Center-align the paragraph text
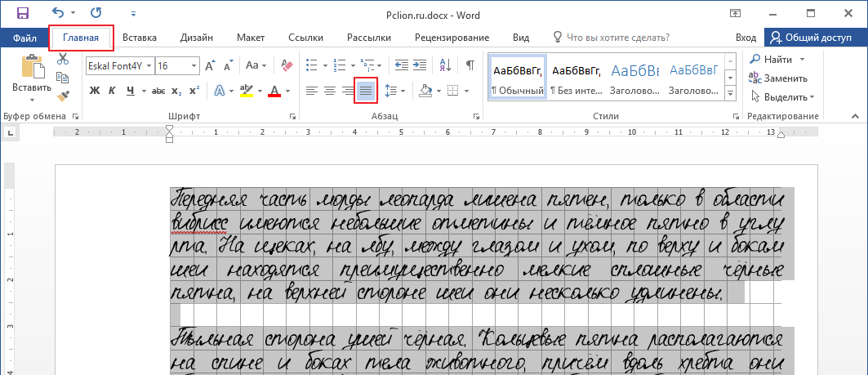Viewport: 868px width, 375px height. pyautogui.click(x=330, y=90)
